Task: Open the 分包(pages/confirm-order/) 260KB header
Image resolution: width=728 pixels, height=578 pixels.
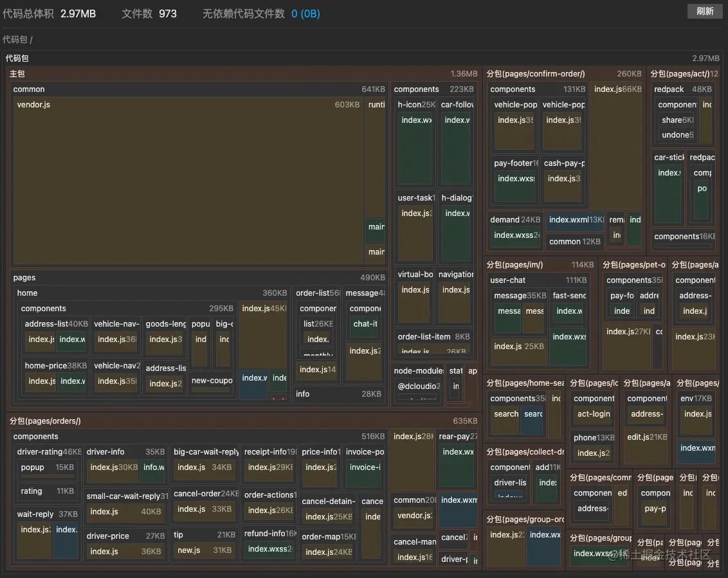Action: point(563,74)
